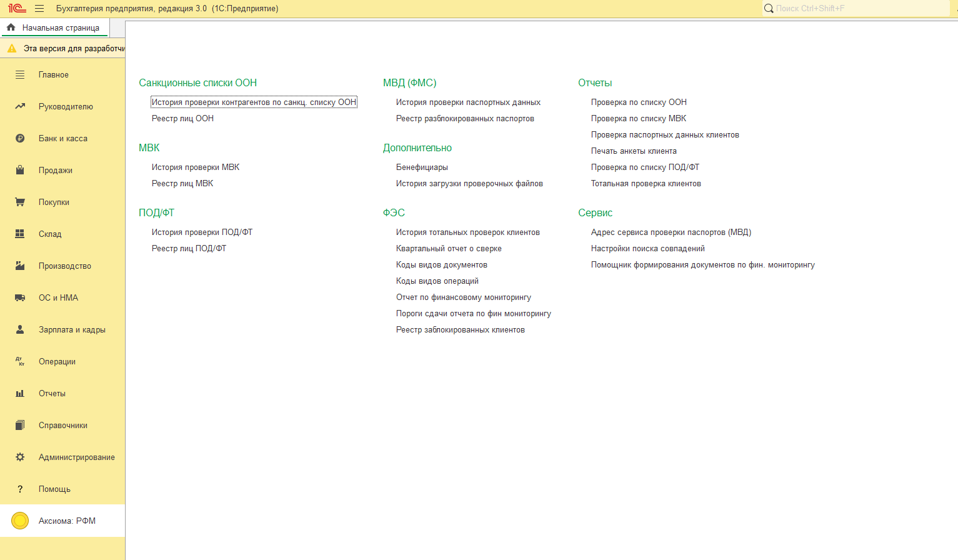Open the Банк и касса section
The image size is (958, 560).
pos(62,139)
